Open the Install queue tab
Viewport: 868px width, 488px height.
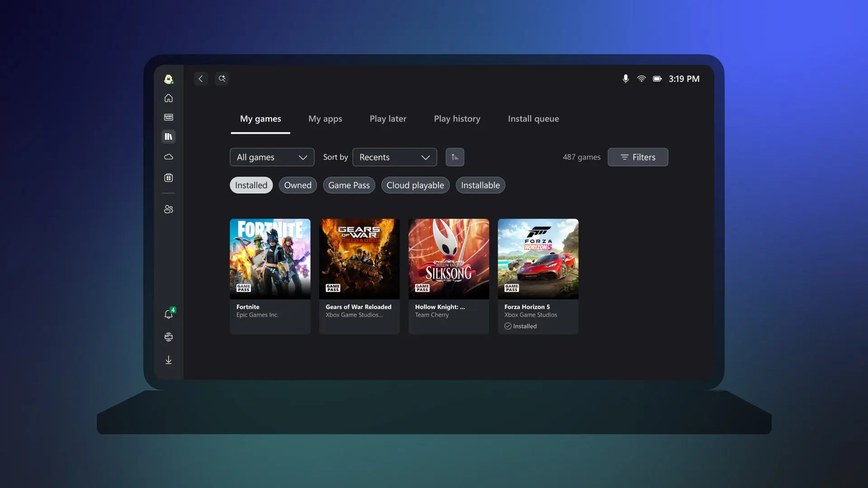tap(533, 118)
